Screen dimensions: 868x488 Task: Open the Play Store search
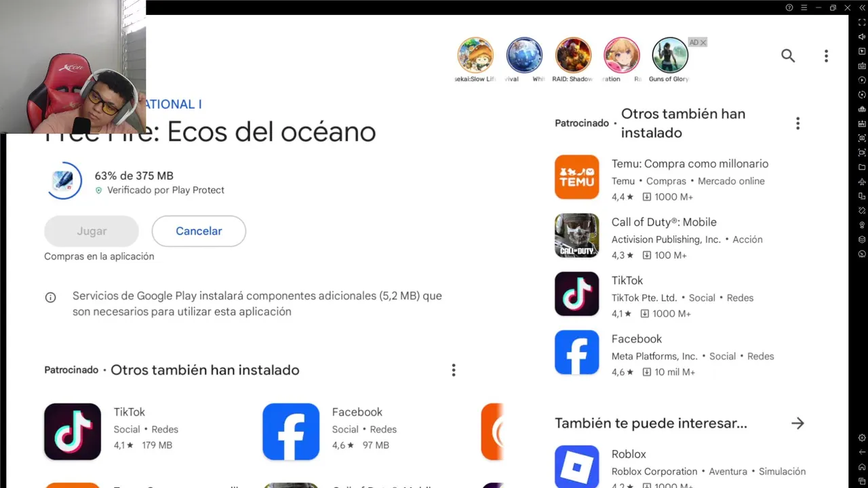click(x=787, y=56)
